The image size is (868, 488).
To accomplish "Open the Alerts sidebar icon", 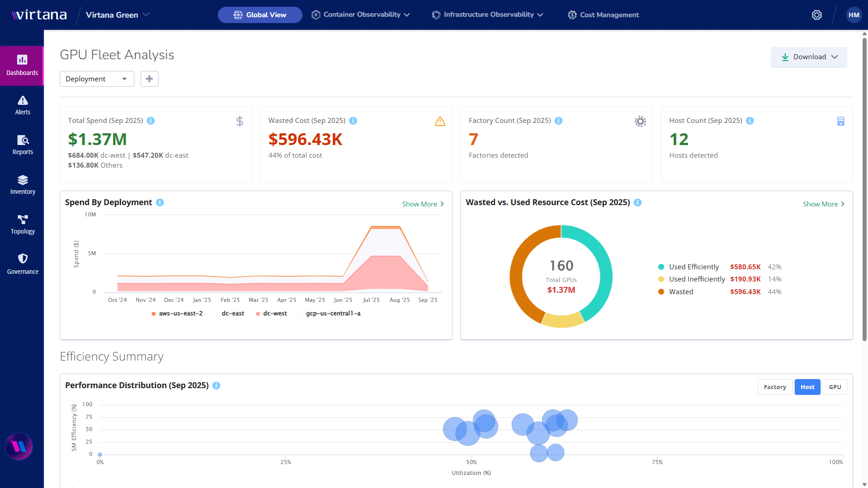I will coord(23,105).
